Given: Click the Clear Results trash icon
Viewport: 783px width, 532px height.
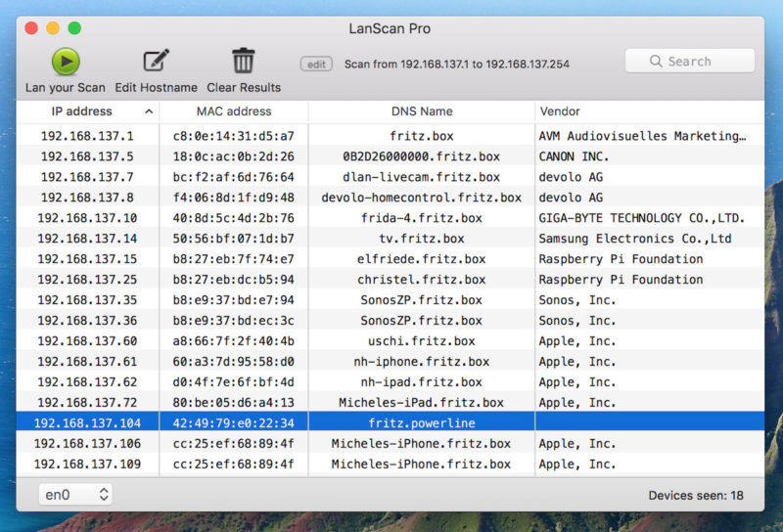Looking at the screenshot, I should 244,61.
